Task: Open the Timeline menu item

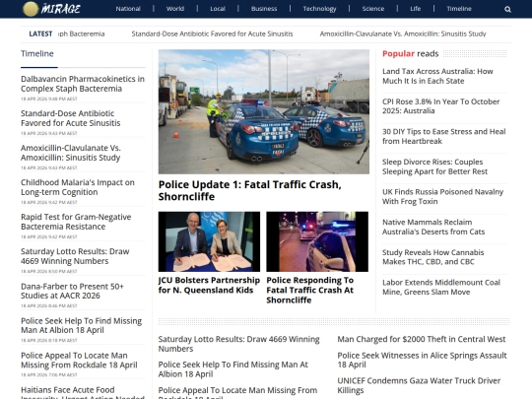Action: (459, 9)
